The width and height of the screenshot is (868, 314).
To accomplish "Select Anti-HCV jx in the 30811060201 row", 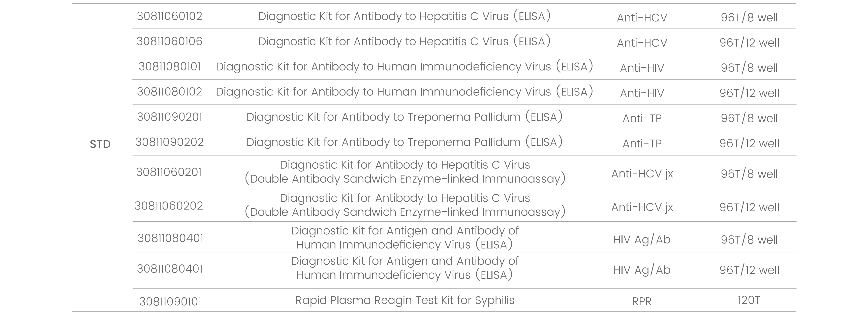I will point(642,174).
